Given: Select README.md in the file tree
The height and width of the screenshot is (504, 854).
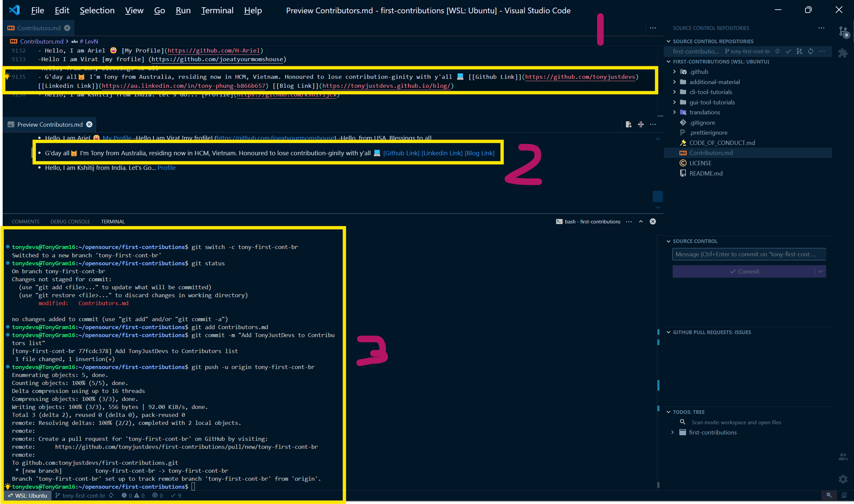Looking at the screenshot, I should (706, 173).
